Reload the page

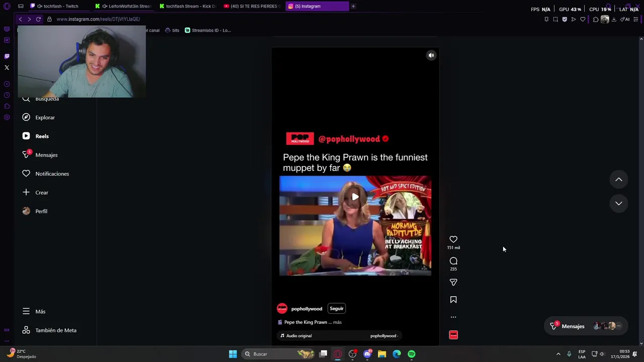click(38, 19)
